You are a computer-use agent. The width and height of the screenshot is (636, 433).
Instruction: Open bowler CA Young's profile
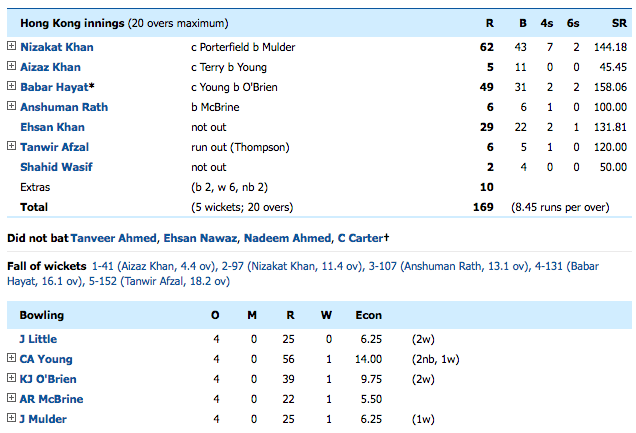46,359
